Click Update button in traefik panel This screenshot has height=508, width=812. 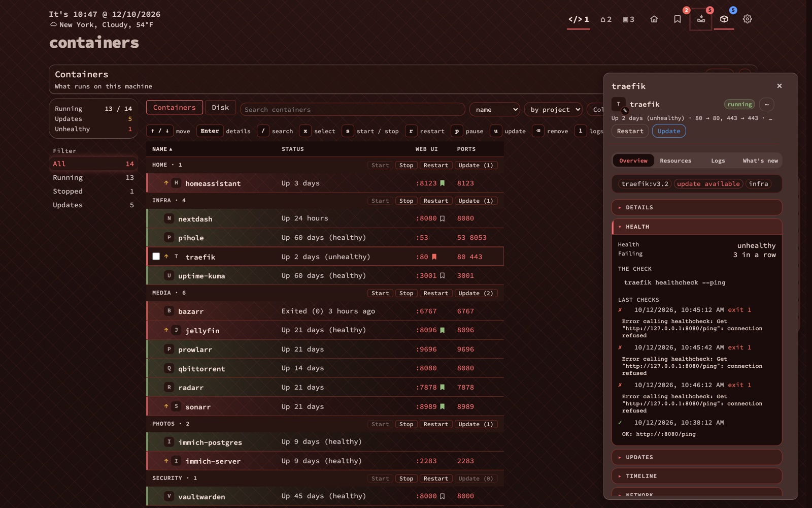point(669,131)
